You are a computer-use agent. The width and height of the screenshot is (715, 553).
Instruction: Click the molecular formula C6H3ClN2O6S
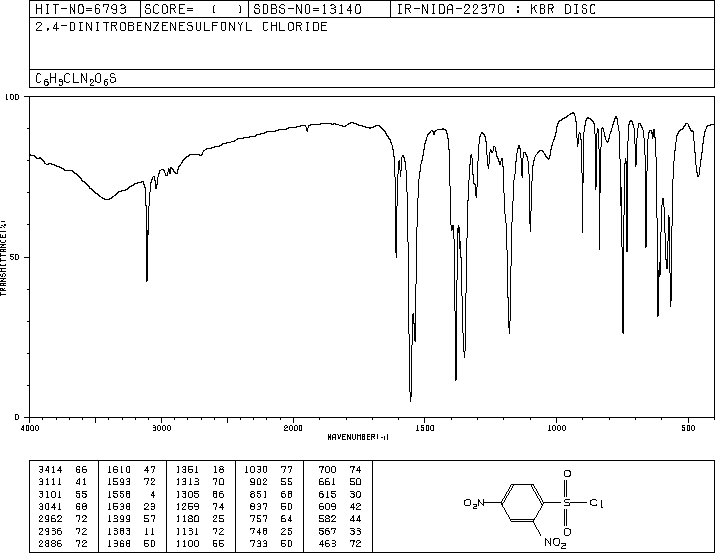click(x=76, y=79)
